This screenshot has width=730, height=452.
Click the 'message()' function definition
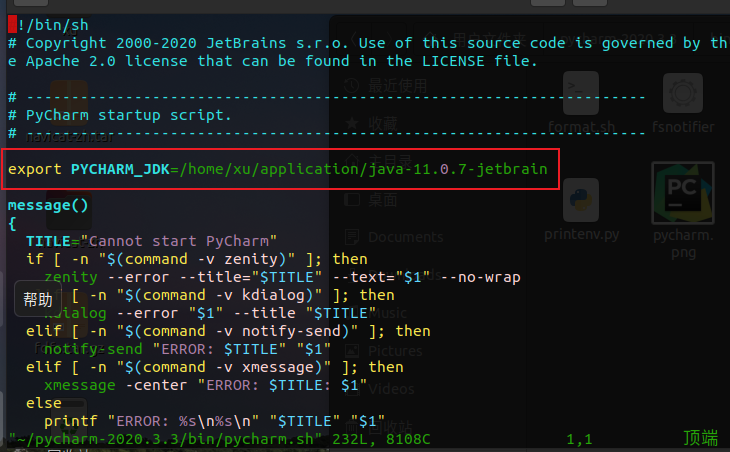(48, 205)
